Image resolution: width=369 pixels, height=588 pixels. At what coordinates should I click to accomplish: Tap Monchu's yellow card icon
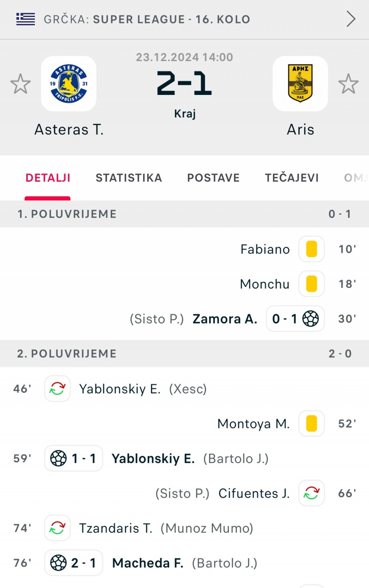311,284
